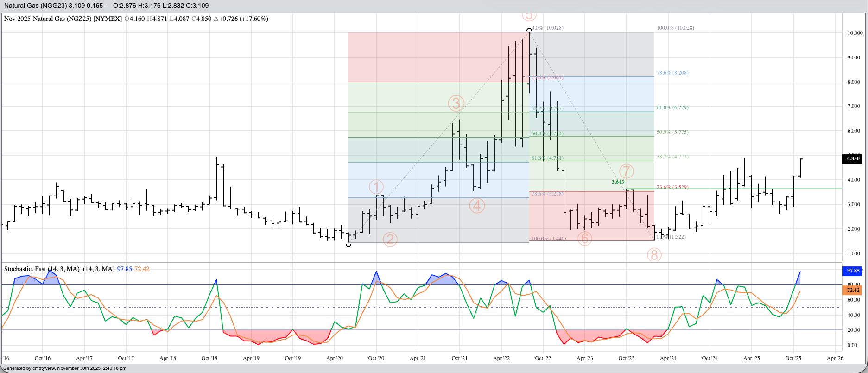The height and width of the screenshot is (373, 868).
Task: Click the circled wave 3 marker
Action: (456, 103)
